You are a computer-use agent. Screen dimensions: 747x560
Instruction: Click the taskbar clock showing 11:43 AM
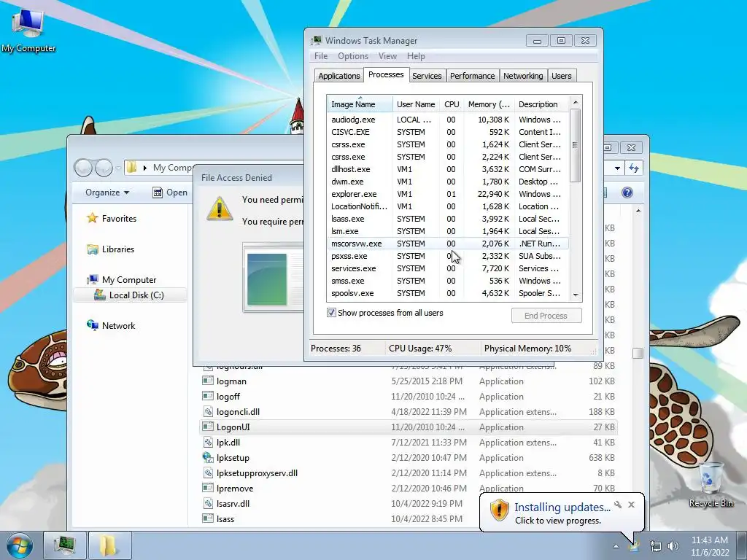pyautogui.click(x=710, y=546)
